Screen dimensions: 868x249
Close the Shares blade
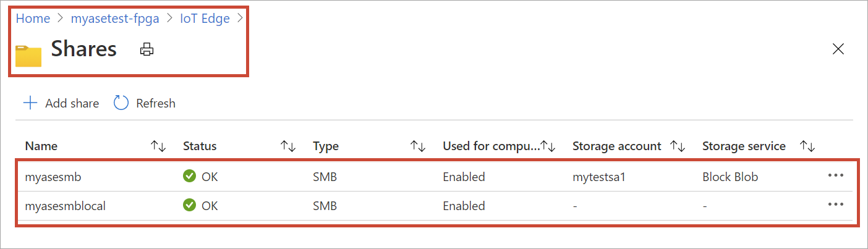point(838,49)
